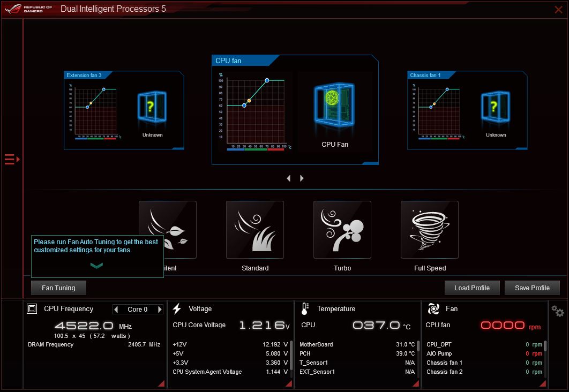Click the Temperature thermometer icon
The height and width of the screenshot is (392, 569).
click(304, 308)
